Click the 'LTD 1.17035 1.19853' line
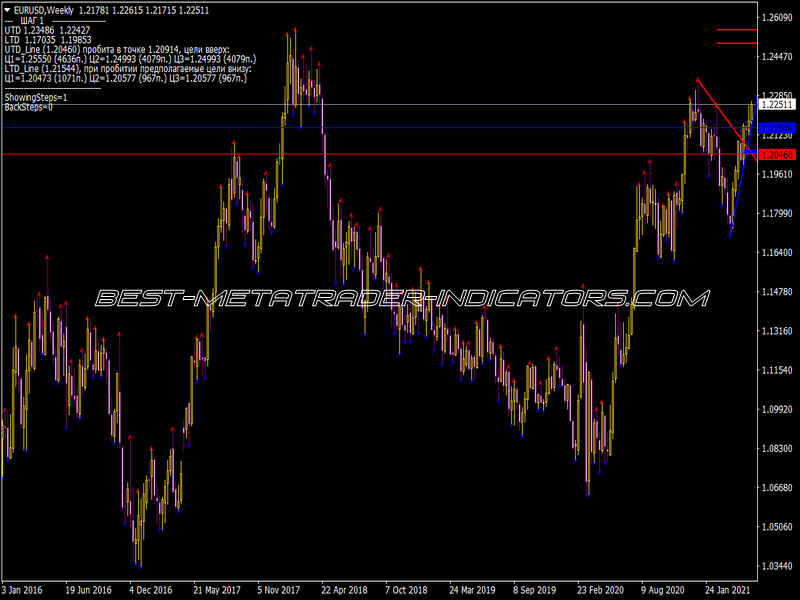800x600 pixels. pyautogui.click(x=48, y=40)
